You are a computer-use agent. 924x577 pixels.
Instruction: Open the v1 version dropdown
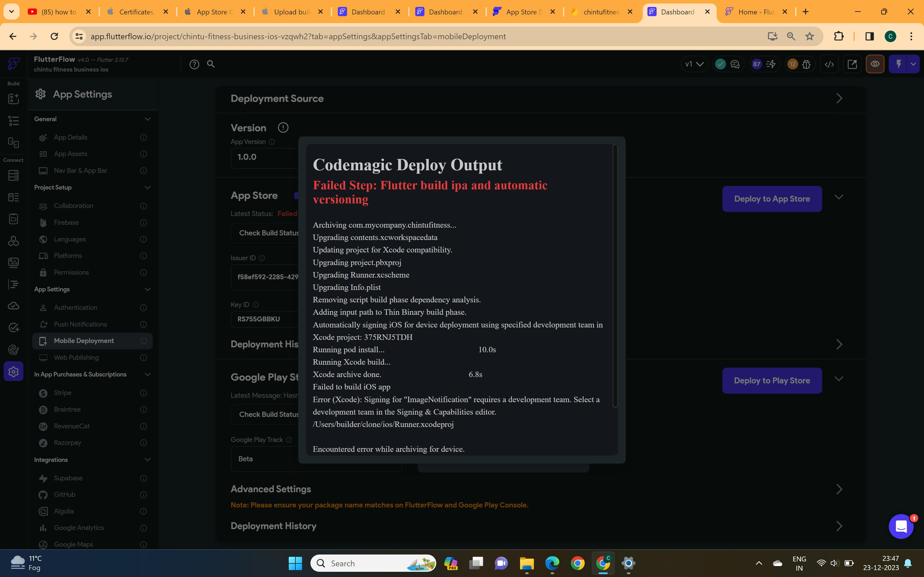(694, 64)
